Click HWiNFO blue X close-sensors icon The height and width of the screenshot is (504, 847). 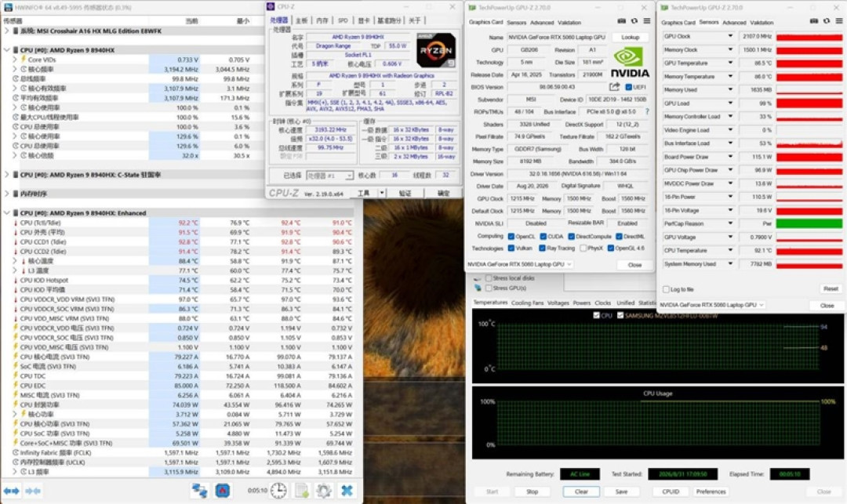[347, 491]
